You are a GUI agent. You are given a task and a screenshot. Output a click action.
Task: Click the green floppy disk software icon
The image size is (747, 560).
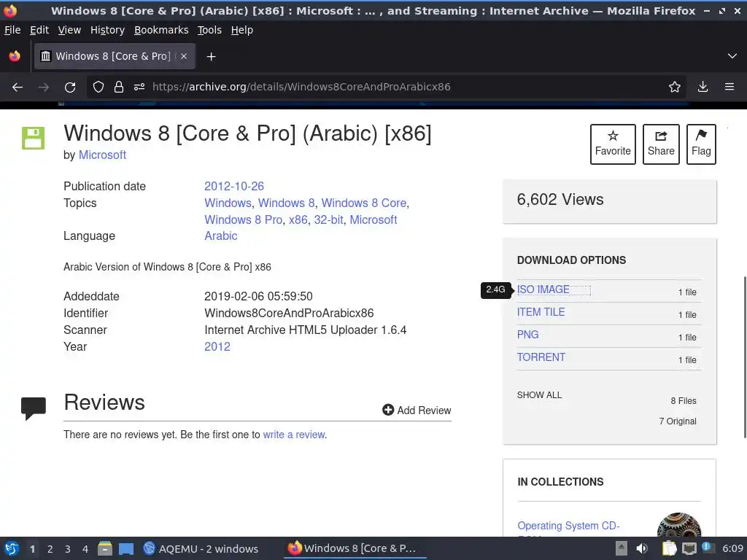[x=33, y=138]
